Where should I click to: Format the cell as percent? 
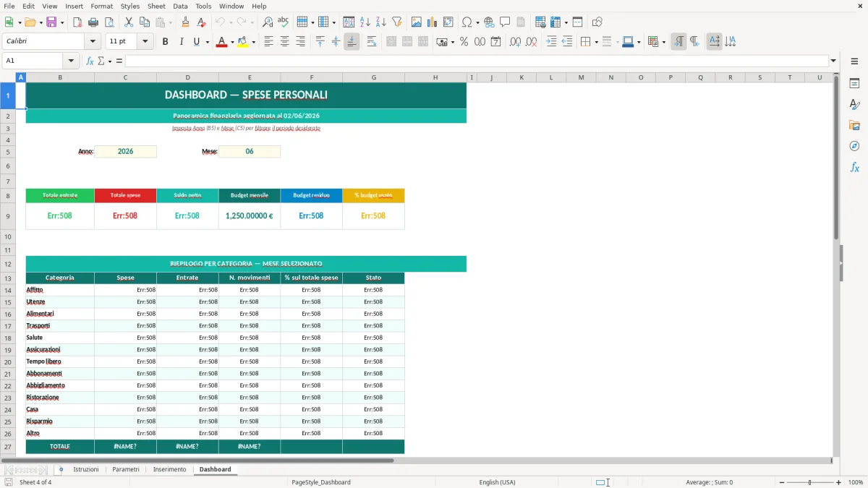[464, 42]
